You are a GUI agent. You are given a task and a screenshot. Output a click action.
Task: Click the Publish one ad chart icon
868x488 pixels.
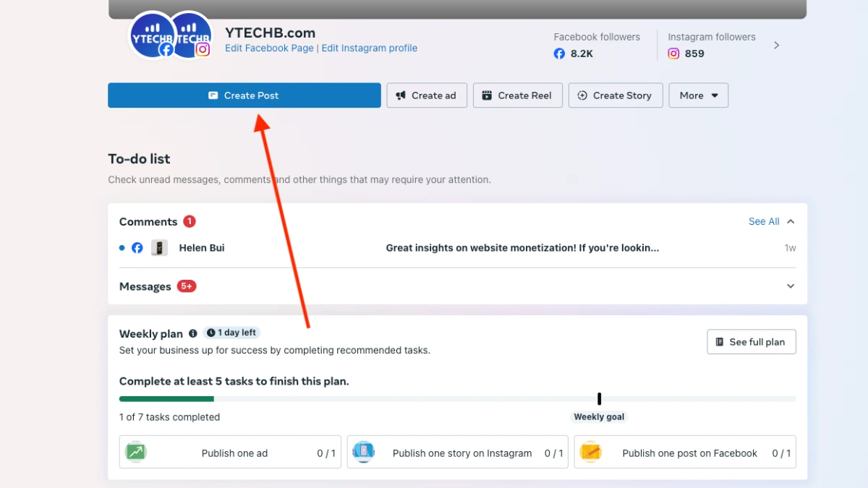[x=136, y=452]
